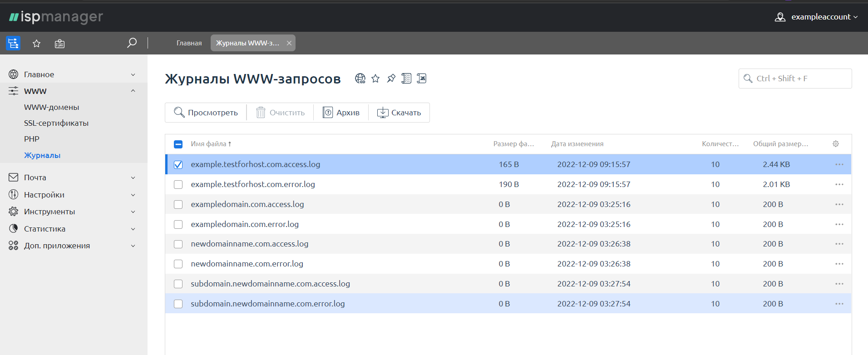Open SSL-сертификаты in the sidebar

coord(56,123)
